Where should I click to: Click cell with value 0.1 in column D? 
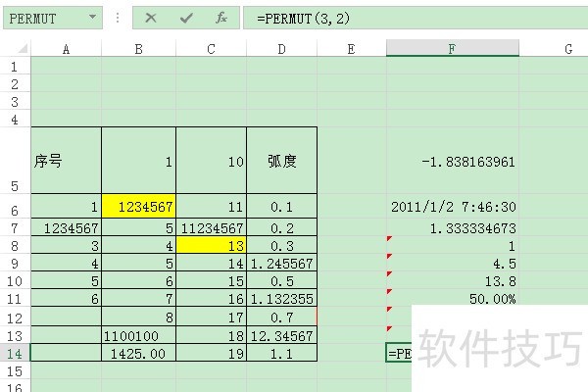coord(281,206)
